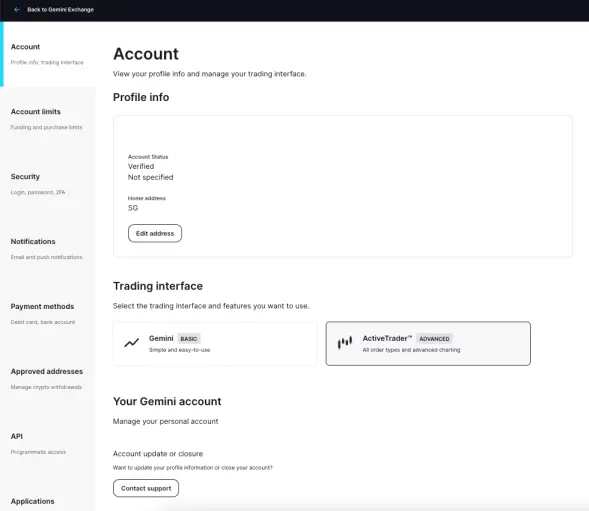Click the BASIC badge label
This screenshot has height=511, width=589.
click(x=189, y=339)
